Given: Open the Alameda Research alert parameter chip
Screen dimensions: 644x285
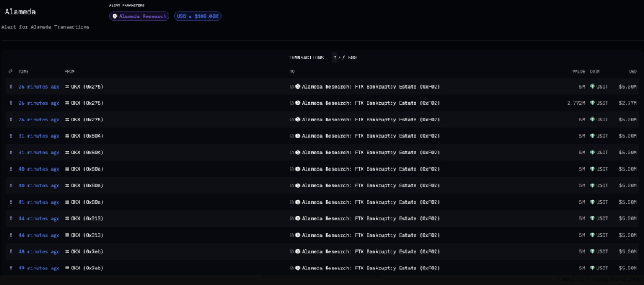Looking at the screenshot, I should click(139, 16).
